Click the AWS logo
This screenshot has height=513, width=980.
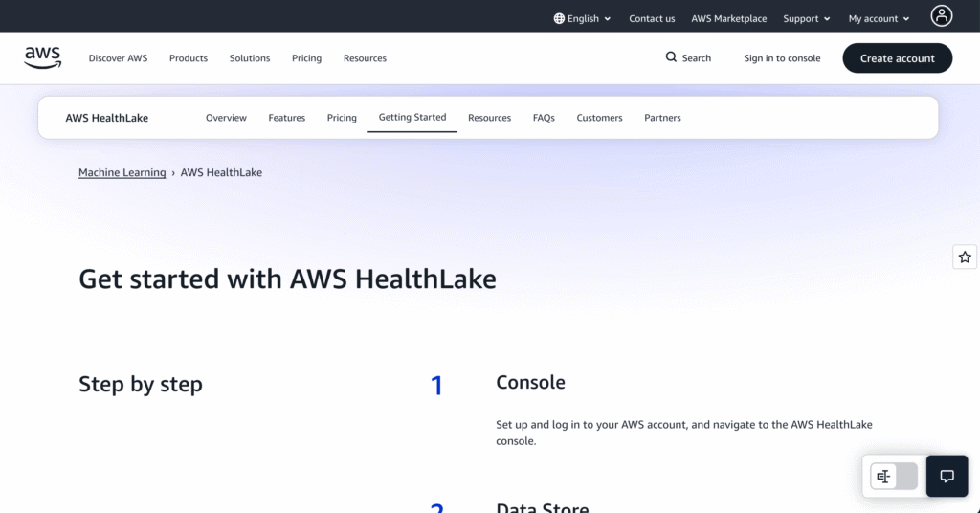(42, 57)
